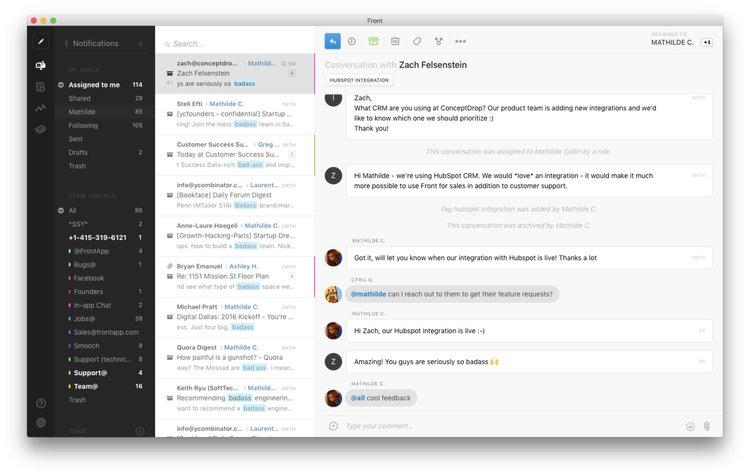Collapse the Assigned to me section
Viewport: 750px width, 476px height.
tap(61, 85)
